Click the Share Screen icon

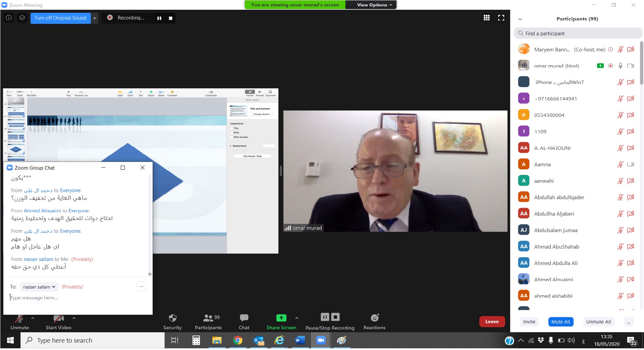pos(281,318)
